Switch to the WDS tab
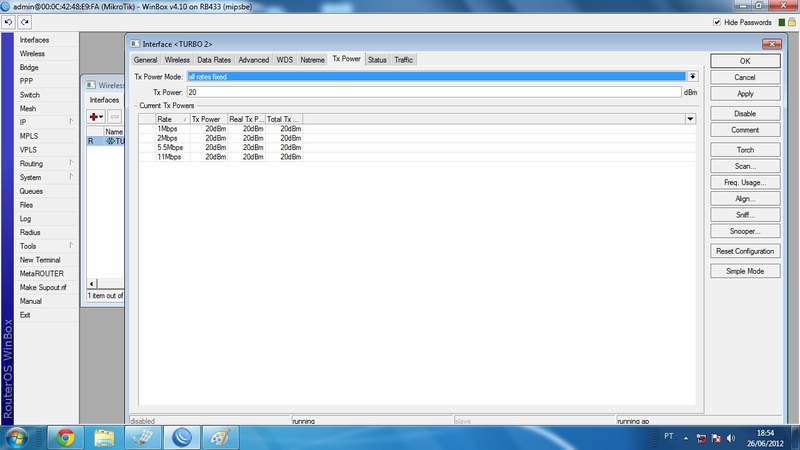800x450 pixels. (x=285, y=60)
